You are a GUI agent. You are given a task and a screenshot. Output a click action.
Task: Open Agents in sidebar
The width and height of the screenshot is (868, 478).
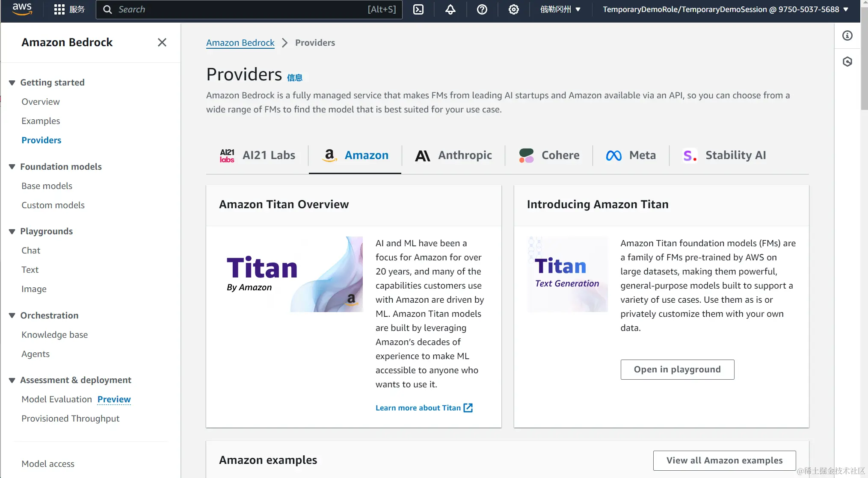[x=36, y=354]
